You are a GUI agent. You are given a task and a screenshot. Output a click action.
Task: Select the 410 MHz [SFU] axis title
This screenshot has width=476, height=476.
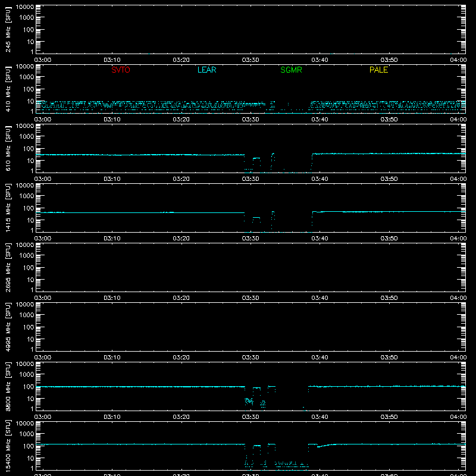(8, 89)
